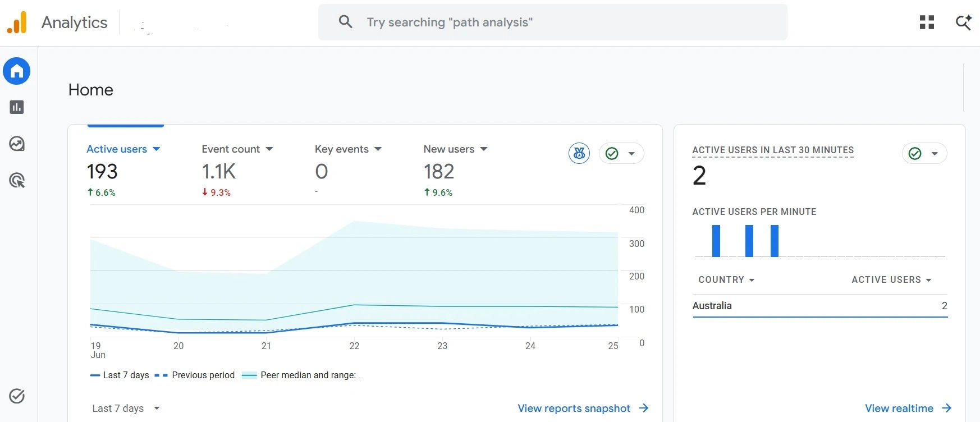
Task: Select the Australia row in country table
Action: tap(820, 306)
